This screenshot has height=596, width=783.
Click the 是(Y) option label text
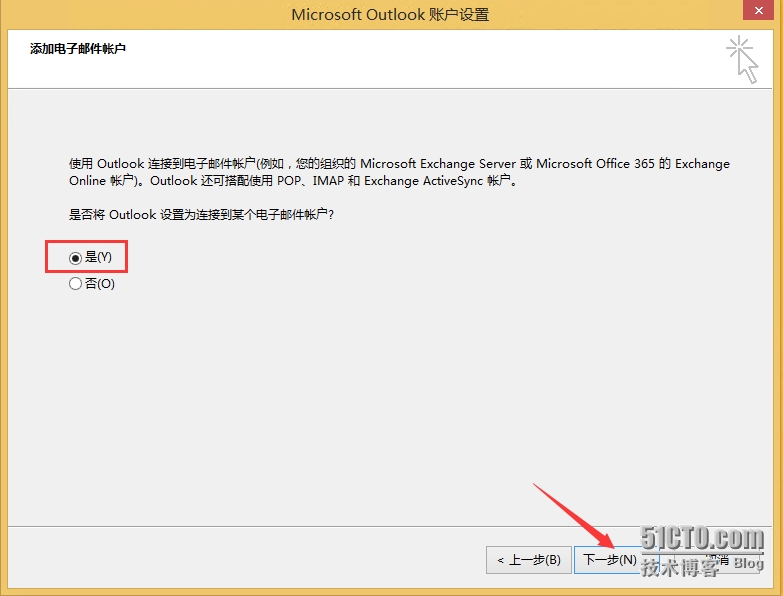(99, 258)
